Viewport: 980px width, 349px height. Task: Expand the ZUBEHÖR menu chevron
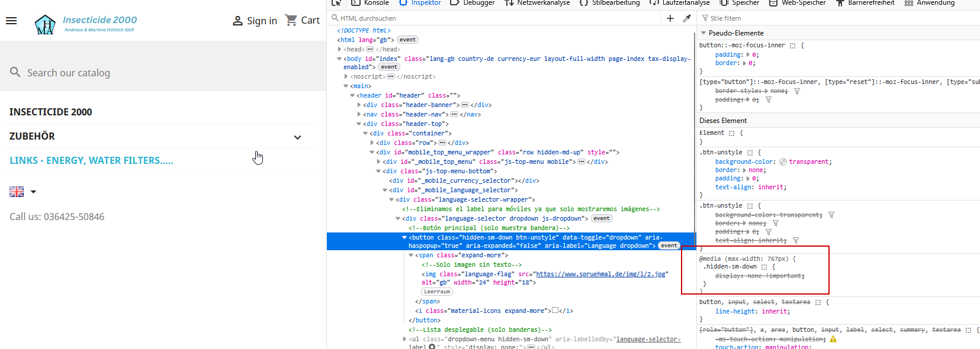point(297,137)
